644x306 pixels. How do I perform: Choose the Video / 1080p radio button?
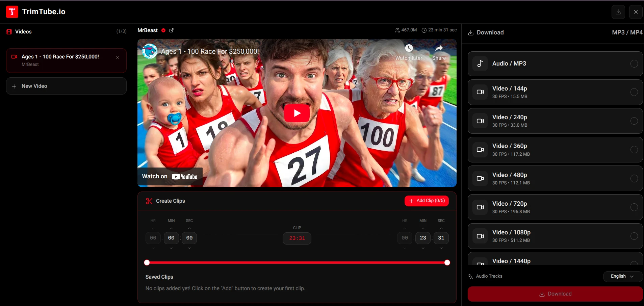(x=634, y=236)
